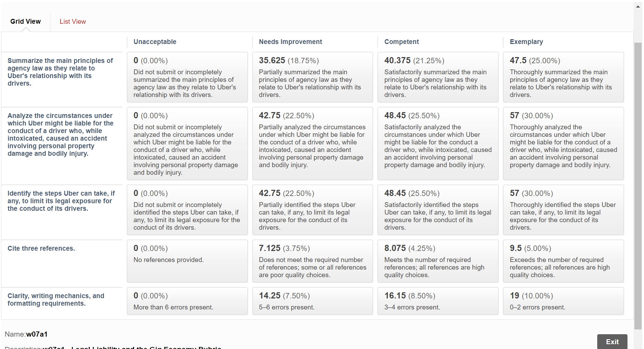Select the 3–4 errors present cell
The image size is (644, 349).
pos(438,301)
